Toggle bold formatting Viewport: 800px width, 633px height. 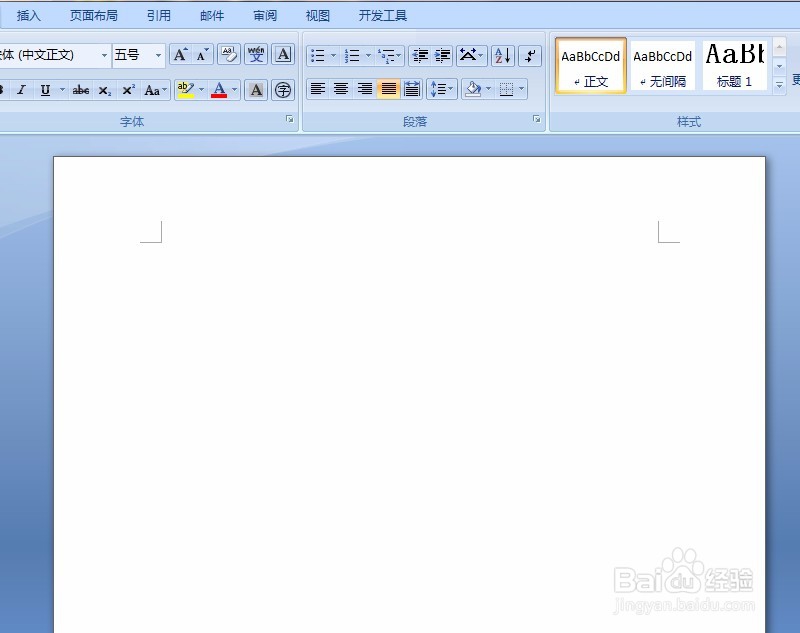(x=4, y=90)
